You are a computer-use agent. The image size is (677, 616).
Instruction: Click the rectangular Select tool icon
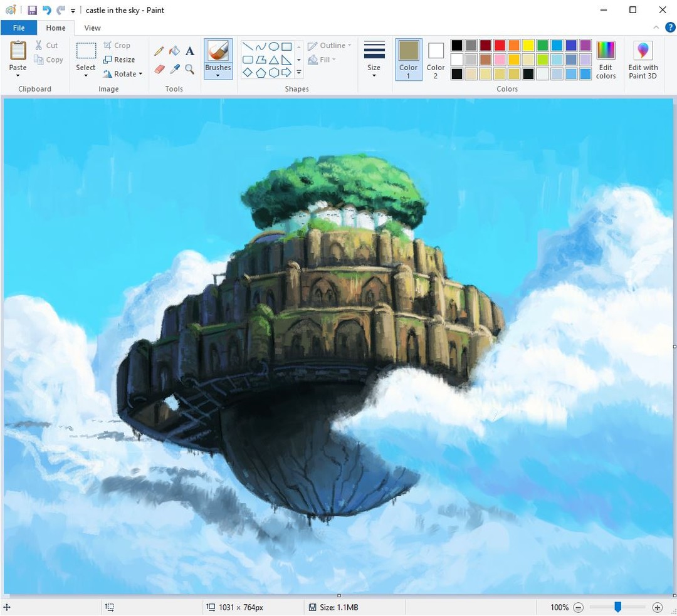tap(86, 51)
